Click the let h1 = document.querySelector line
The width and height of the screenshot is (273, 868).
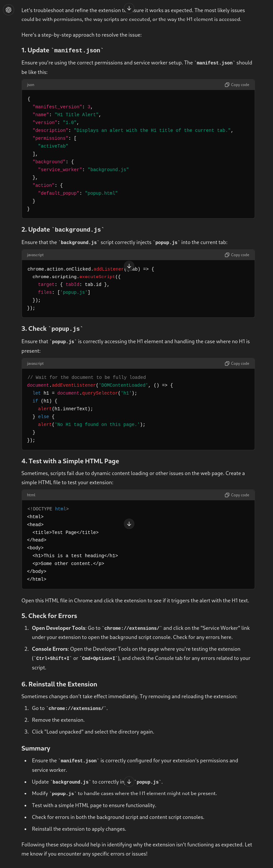[x=85, y=393]
